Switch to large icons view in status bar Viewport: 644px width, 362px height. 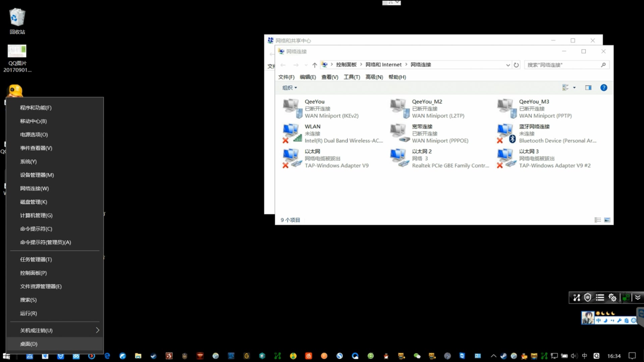coord(607,220)
